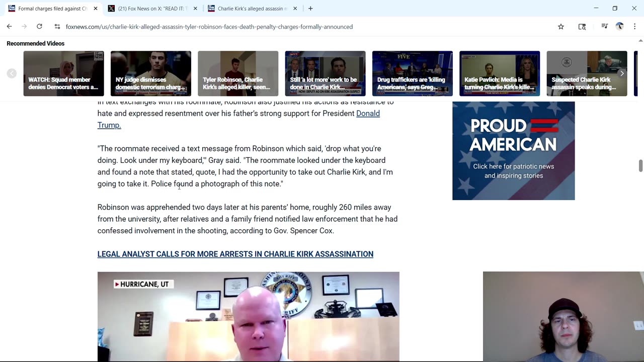Switch to the Fox News on X tab
The image size is (644, 362).
click(152, 9)
